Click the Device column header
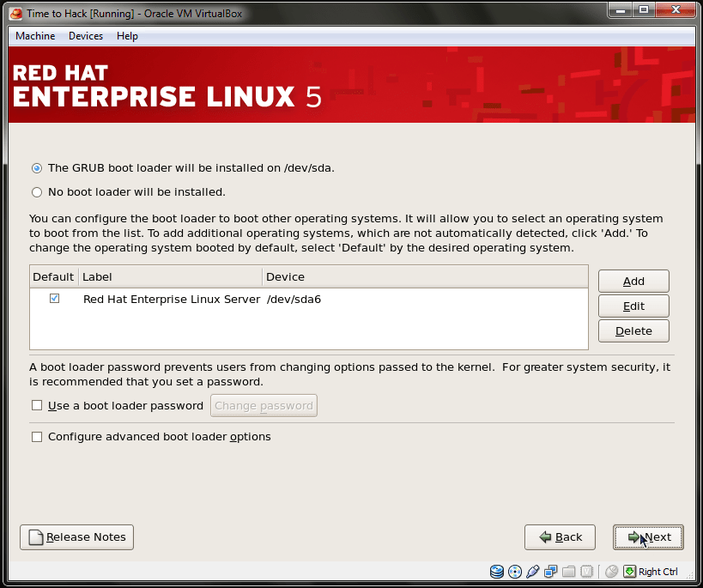This screenshot has width=703, height=588. [425, 276]
